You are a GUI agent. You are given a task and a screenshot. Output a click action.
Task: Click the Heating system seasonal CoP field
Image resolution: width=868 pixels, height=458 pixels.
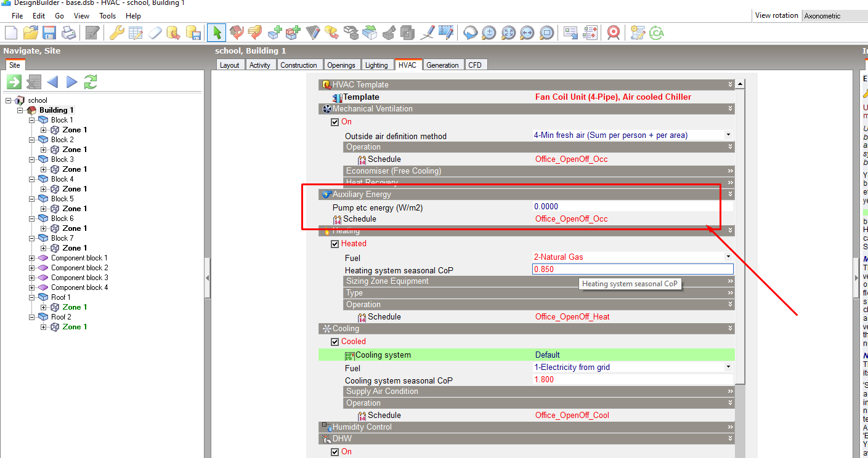point(633,269)
